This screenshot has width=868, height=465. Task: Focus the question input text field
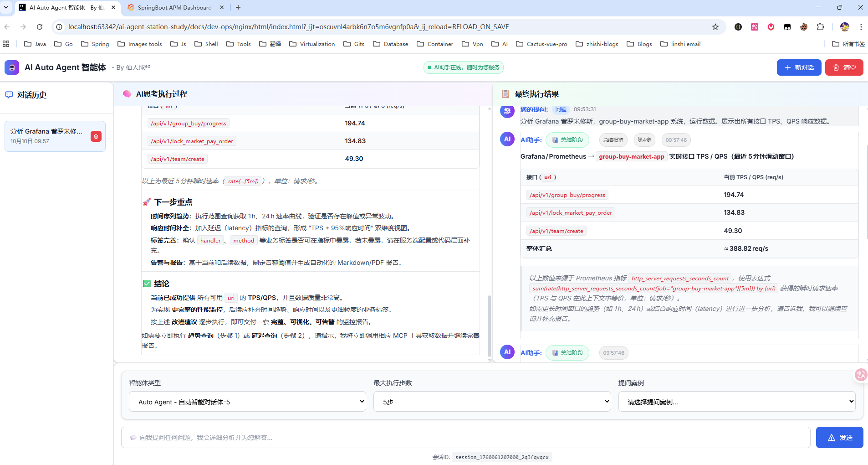pyautogui.click(x=465, y=438)
